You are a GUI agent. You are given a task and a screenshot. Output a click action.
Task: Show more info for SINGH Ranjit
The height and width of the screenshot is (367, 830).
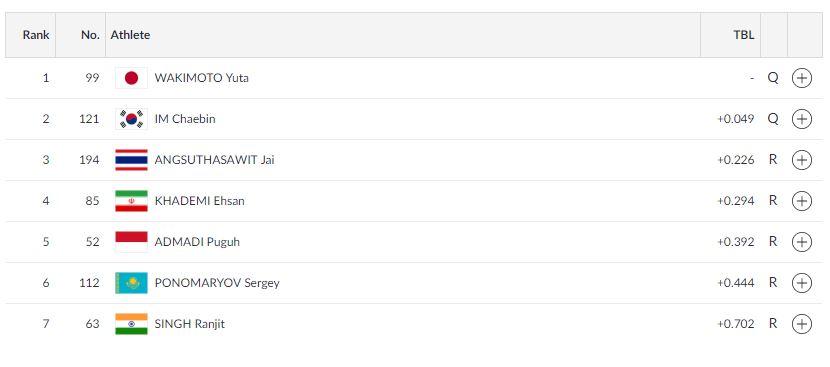click(801, 324)
